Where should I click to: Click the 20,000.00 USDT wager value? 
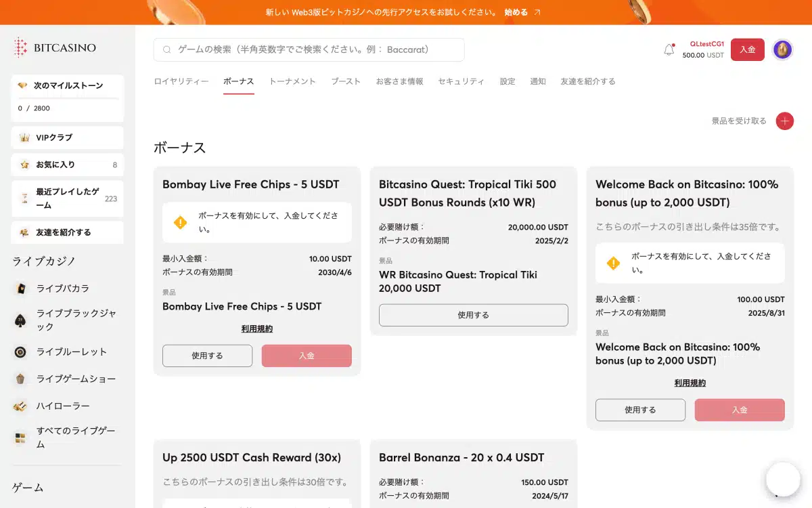pos(538,228)
